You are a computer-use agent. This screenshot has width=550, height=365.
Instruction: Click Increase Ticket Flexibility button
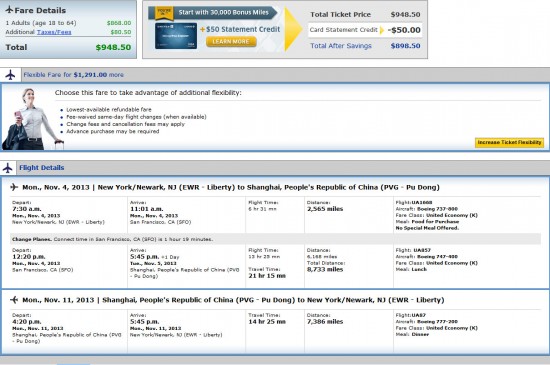(509, 142)
